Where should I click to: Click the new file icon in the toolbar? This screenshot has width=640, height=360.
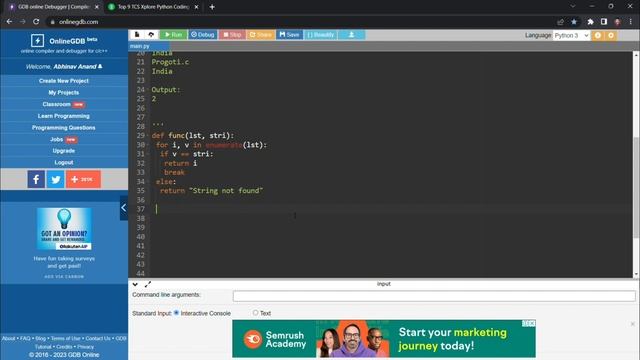tap(137, 35)
